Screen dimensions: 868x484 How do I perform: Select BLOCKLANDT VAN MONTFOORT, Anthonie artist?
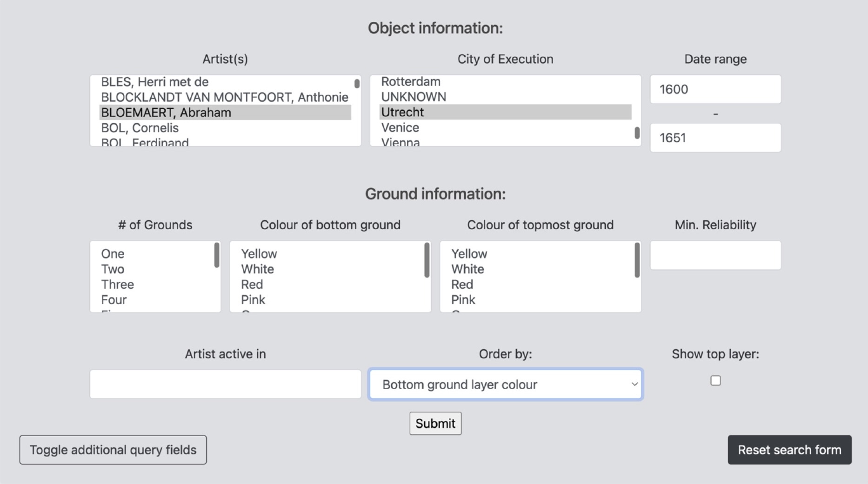(x=224, y=97)
